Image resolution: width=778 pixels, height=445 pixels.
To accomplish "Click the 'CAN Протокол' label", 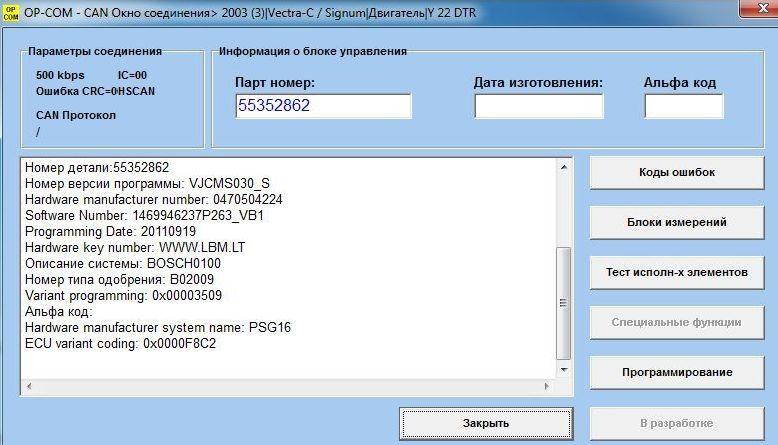I will tap(76, 115).
